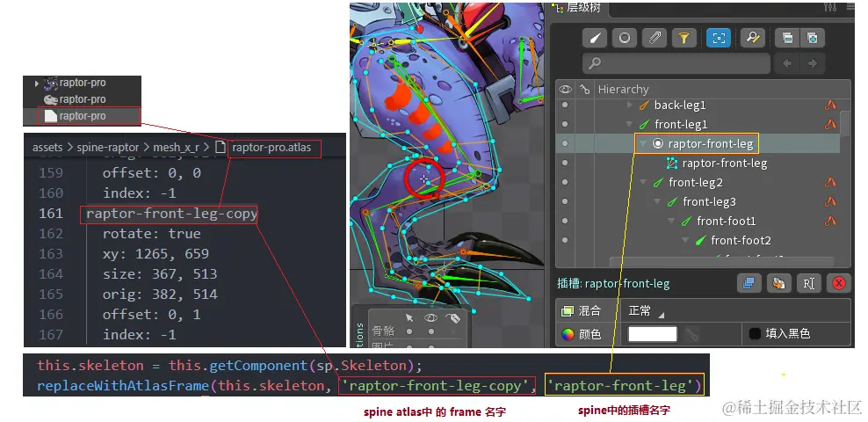
Task: Toggle the blue center-on-selection button
Action: tap(719, 38)
